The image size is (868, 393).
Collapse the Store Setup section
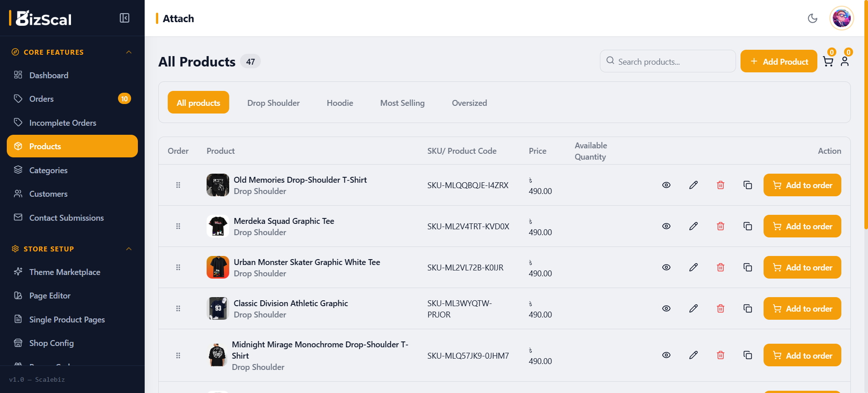click(x=129, y=249)
